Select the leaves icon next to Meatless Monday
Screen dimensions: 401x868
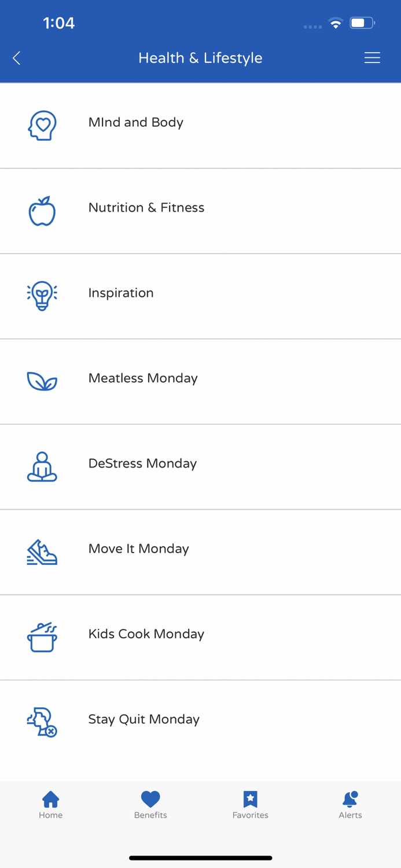click(42, 381)
